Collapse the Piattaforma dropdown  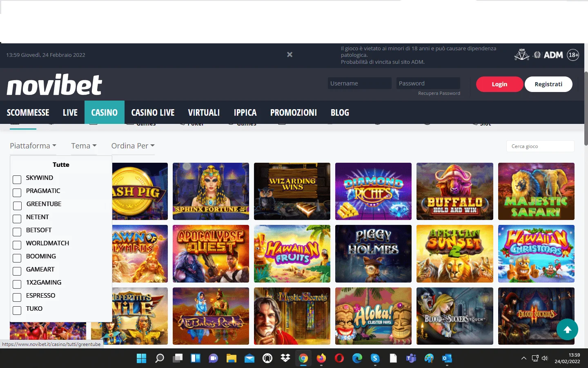point(33,146)
